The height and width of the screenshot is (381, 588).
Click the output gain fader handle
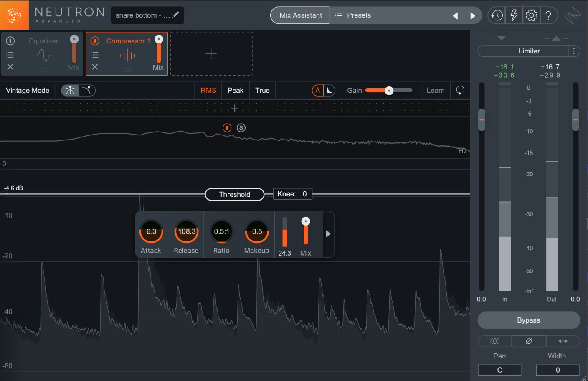pyautogui.click(x=575, y=120)
